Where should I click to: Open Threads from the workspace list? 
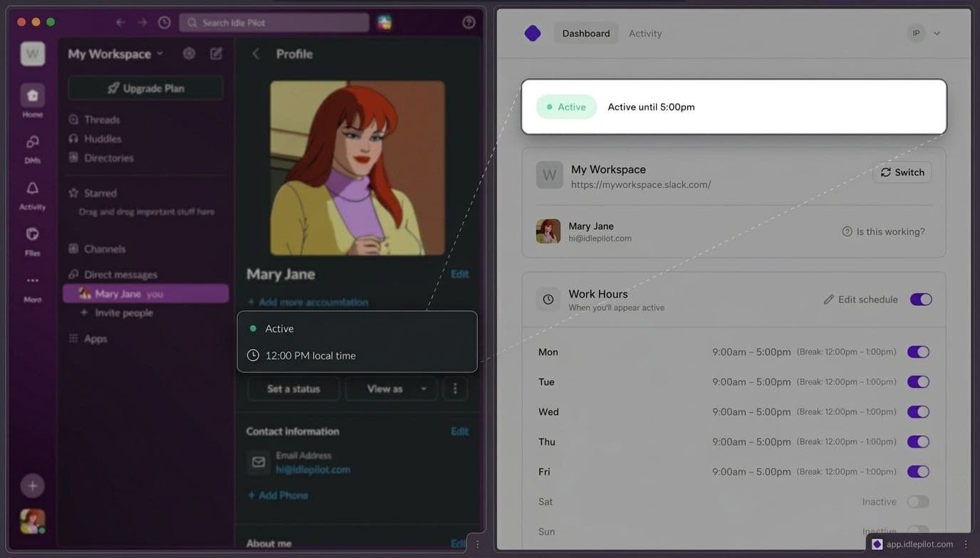point(100,119)
